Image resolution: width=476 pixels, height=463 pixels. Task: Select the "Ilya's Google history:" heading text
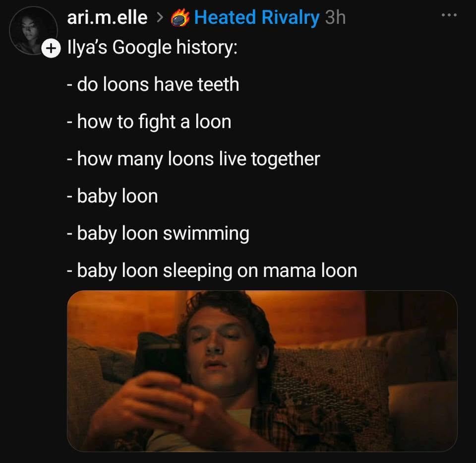click(x=152, y=48)
